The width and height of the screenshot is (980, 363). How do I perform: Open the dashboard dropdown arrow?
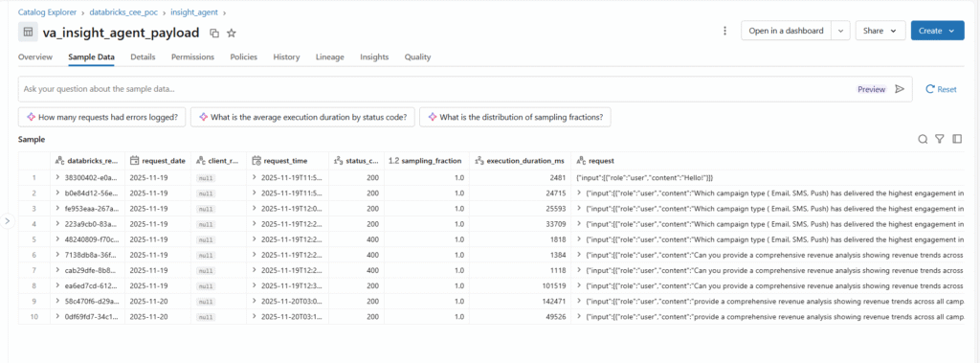[840, 31]
